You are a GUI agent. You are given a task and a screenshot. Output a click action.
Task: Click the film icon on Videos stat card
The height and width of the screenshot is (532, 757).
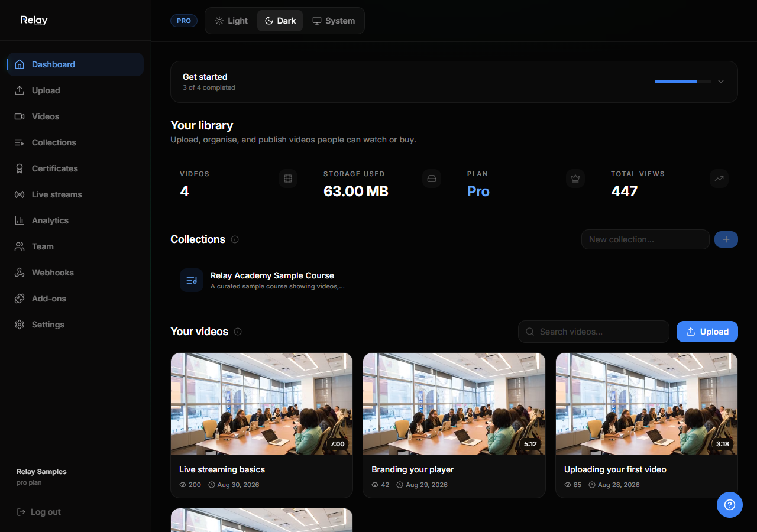click(288, 179)
